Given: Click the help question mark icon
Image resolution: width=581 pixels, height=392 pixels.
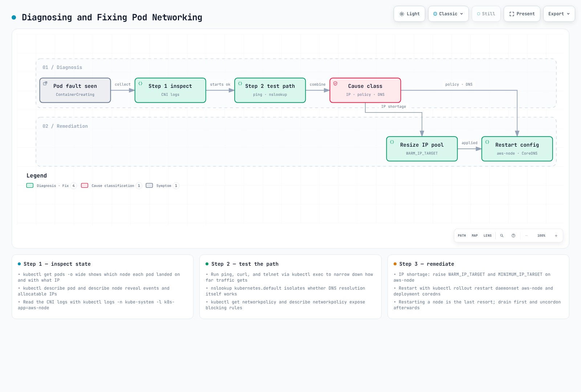Looking at the screenshot, I should [513, 236].
